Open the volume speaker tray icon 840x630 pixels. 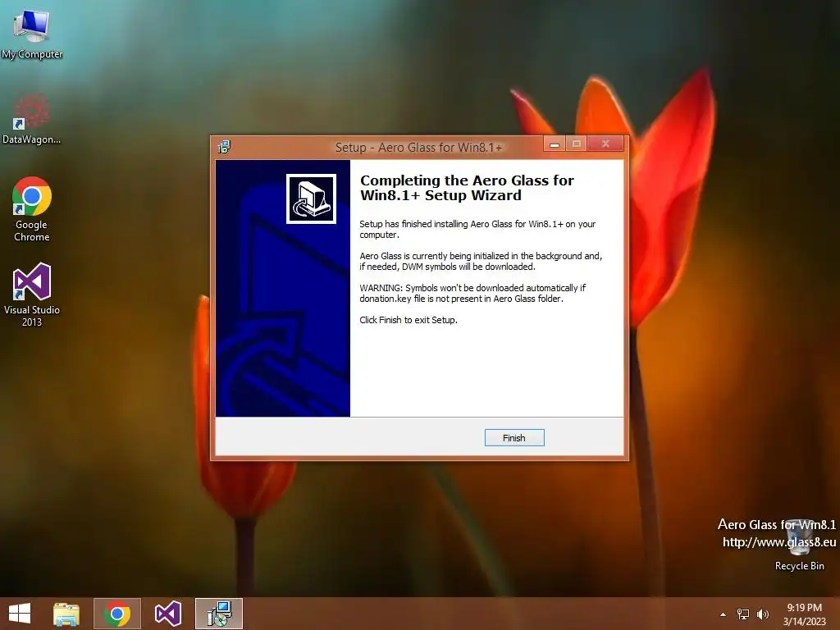coord(763,614)
